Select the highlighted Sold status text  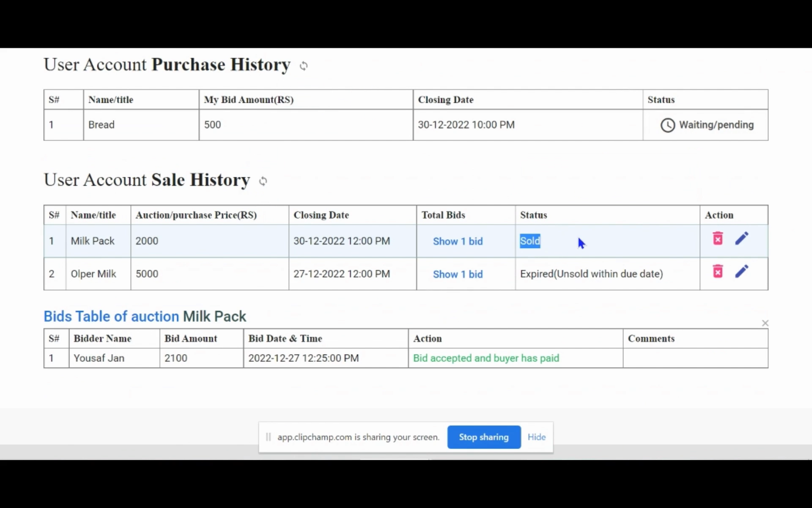[530, 241]
